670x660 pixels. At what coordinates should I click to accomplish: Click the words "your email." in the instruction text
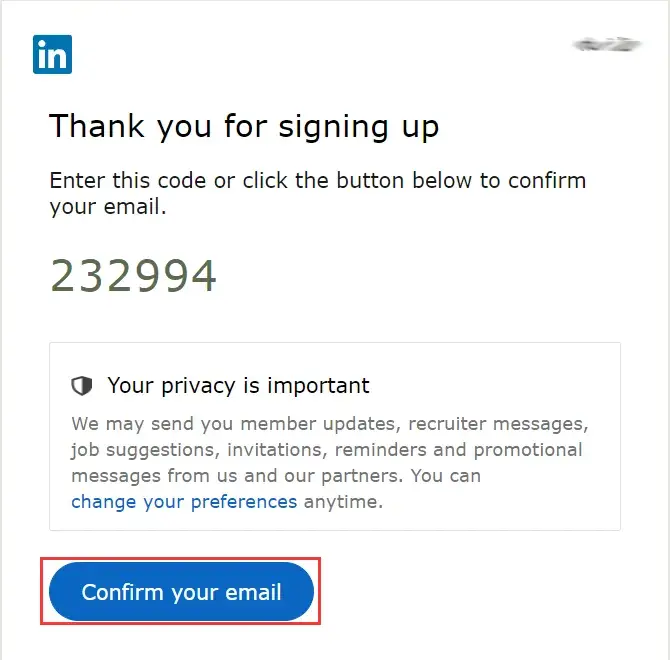click(x=108, y=207)
